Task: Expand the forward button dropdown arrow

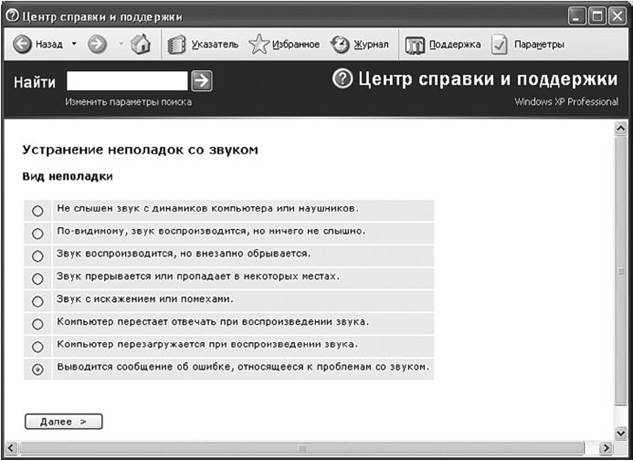Action: 121,44
